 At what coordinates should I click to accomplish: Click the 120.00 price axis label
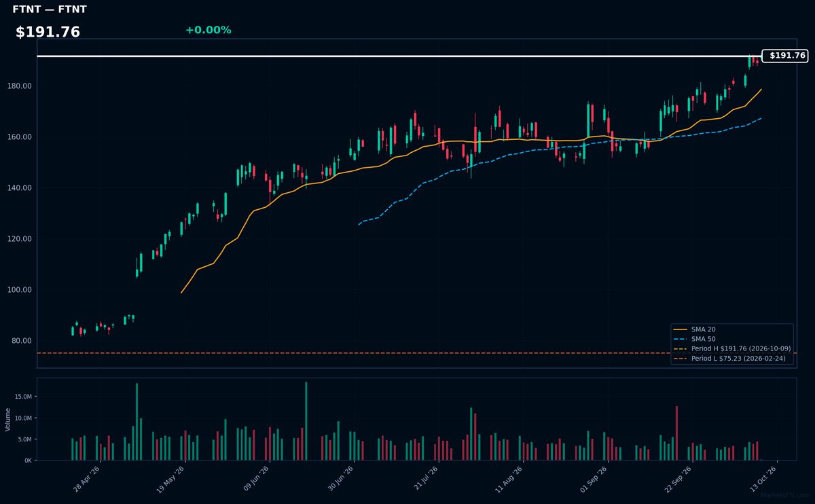[21, 239]
